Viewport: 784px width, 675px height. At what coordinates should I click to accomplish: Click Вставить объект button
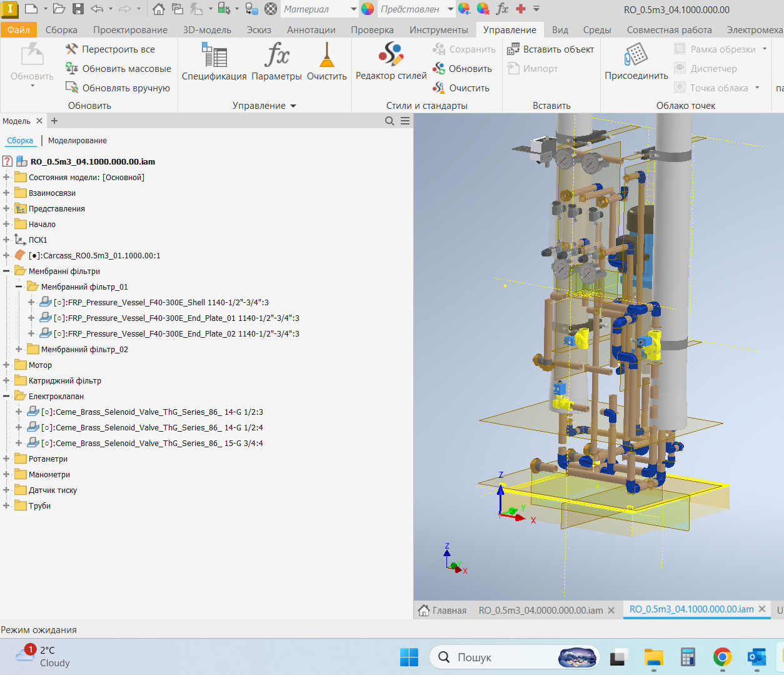(551, 49)
